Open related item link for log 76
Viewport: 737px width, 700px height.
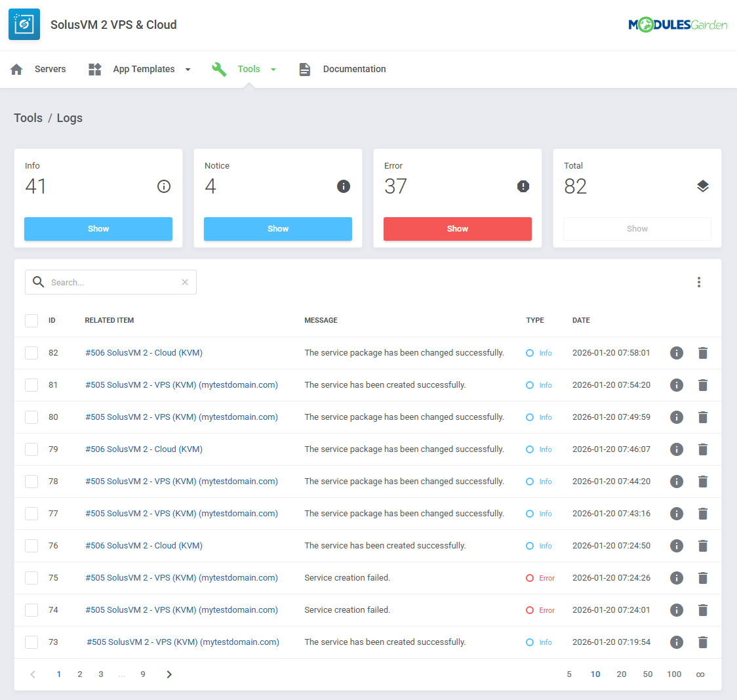pyautogui.click(x=144, y=546)
